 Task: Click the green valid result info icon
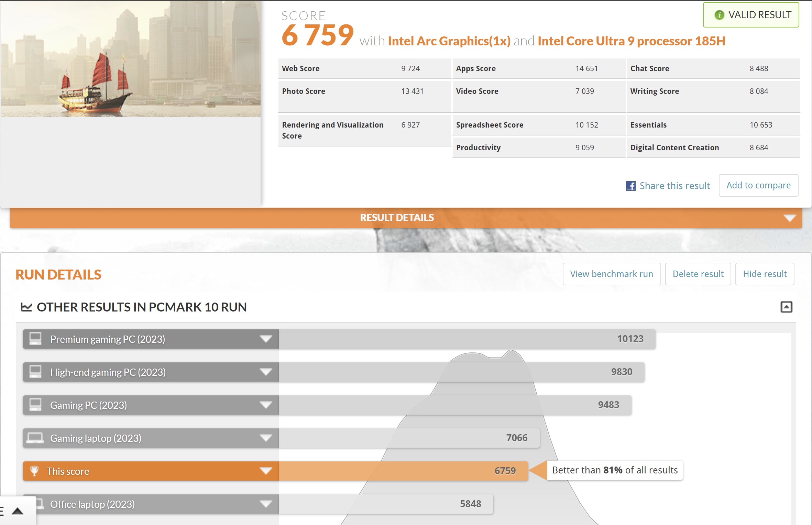719,15
